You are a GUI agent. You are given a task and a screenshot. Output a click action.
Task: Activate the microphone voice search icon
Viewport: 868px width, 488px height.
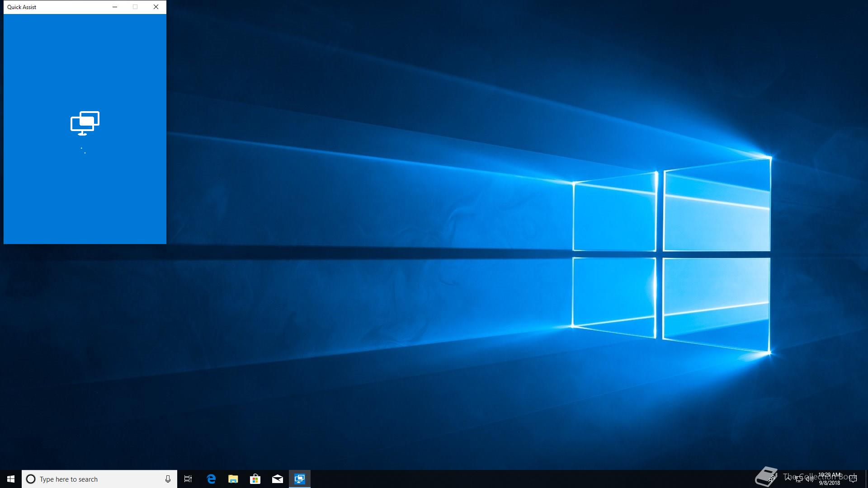click(168, 479)
